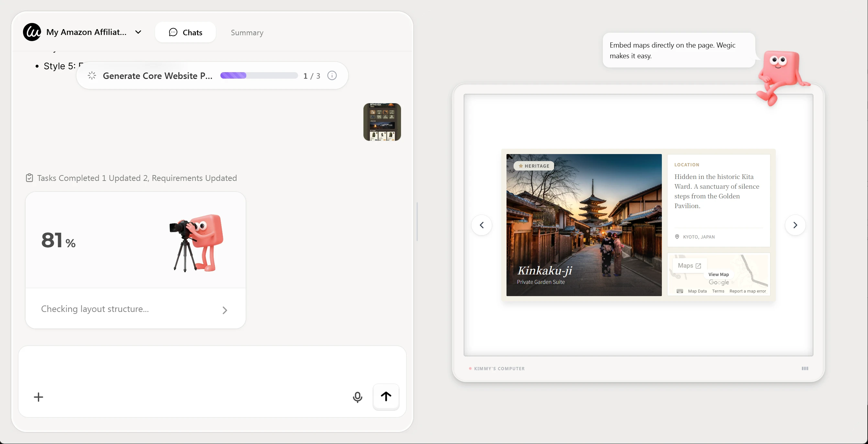The image size is (868, 444).
Task: Click the Map Data link
Action: 697,291
